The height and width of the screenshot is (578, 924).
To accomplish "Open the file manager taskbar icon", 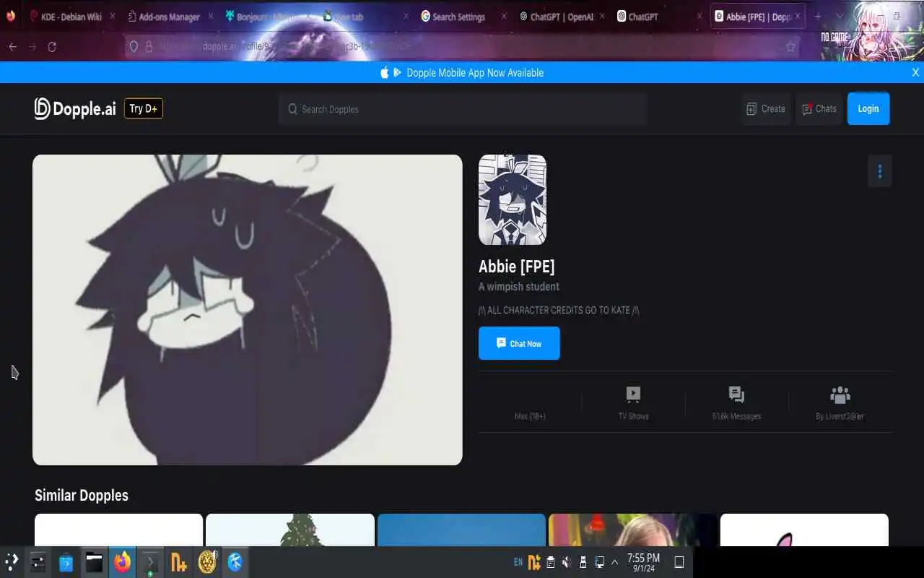I will tap(94, 561).
